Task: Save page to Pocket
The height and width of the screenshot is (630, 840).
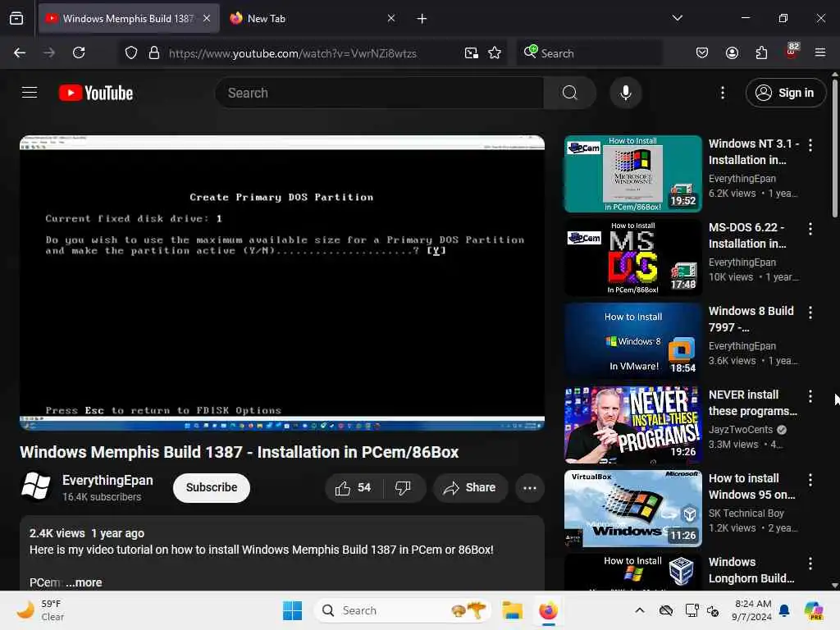Action: point(702,52)
